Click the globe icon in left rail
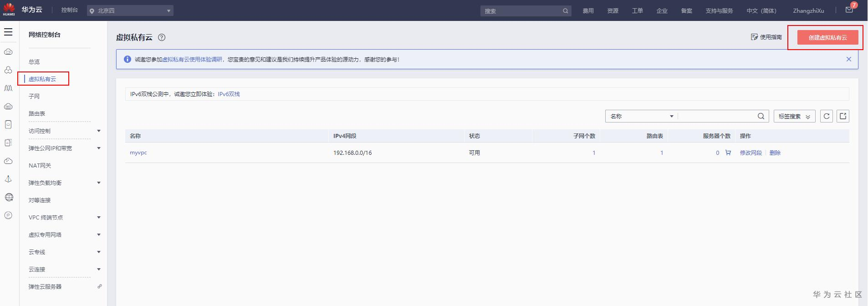The image size is (868, 306). tap(9, 197)
